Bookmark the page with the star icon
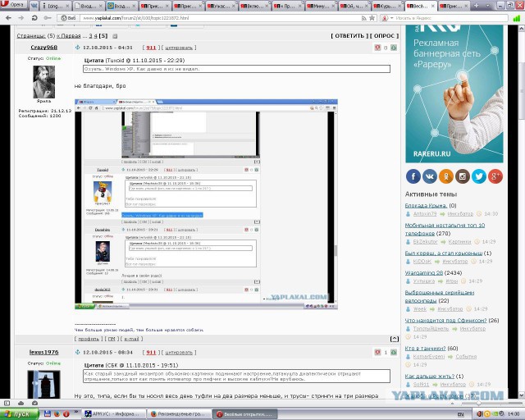Image resolution: width=525 pixels, height=420 pixels. coord(372,18)
